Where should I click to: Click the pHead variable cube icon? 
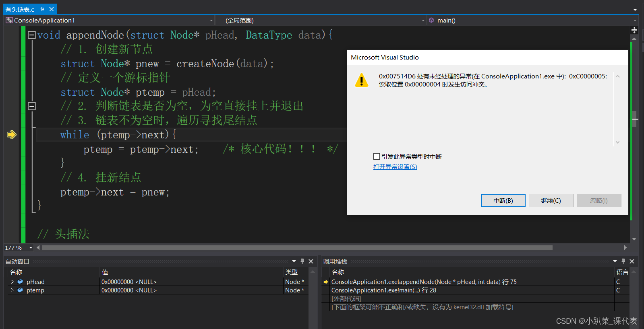pyautogui.click(x=20, y=282)
